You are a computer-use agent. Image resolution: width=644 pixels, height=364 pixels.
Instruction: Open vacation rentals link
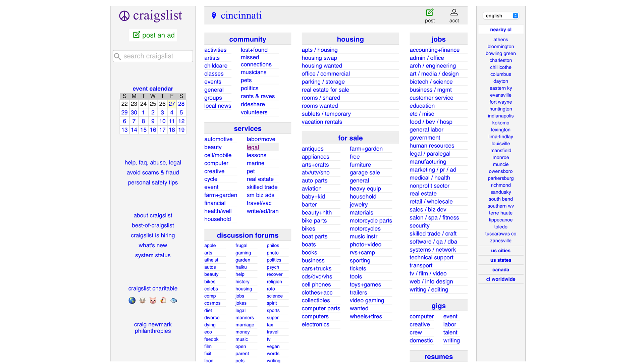(x=322, y=122)
